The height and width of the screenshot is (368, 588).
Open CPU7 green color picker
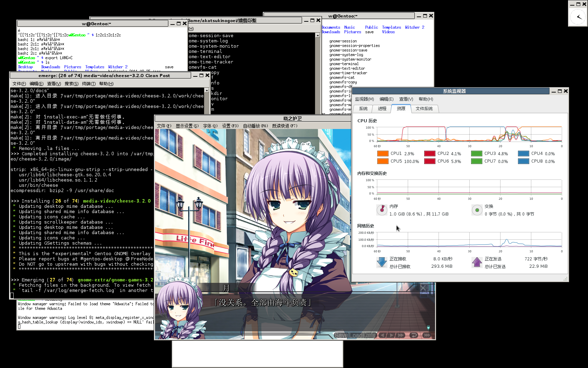click(477, 161)
